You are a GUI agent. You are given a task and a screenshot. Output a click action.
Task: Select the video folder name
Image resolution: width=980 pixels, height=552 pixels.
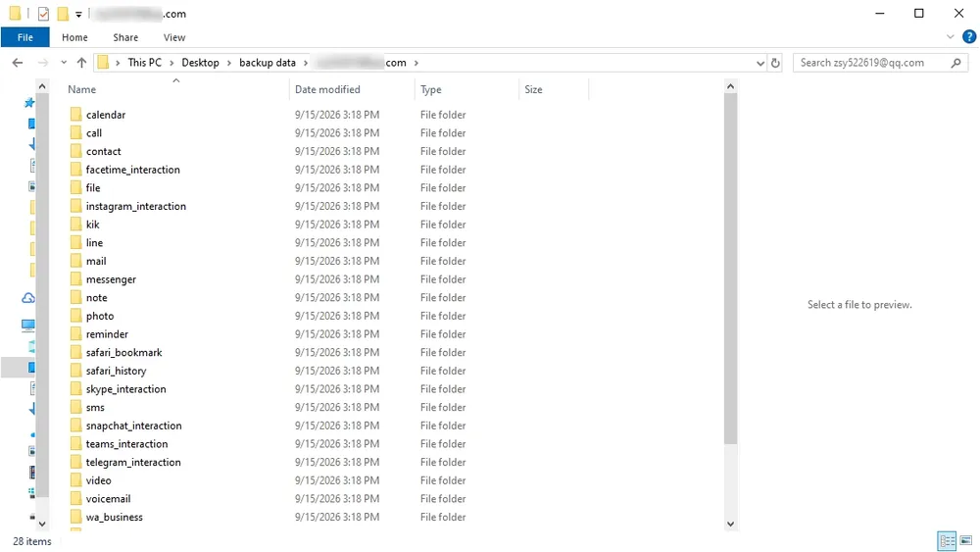98,480
